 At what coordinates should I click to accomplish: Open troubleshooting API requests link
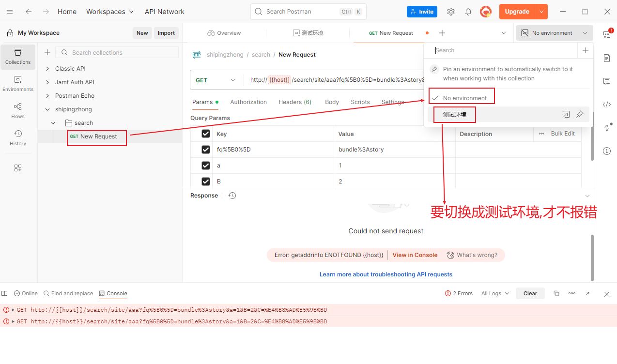pos(386,274)
